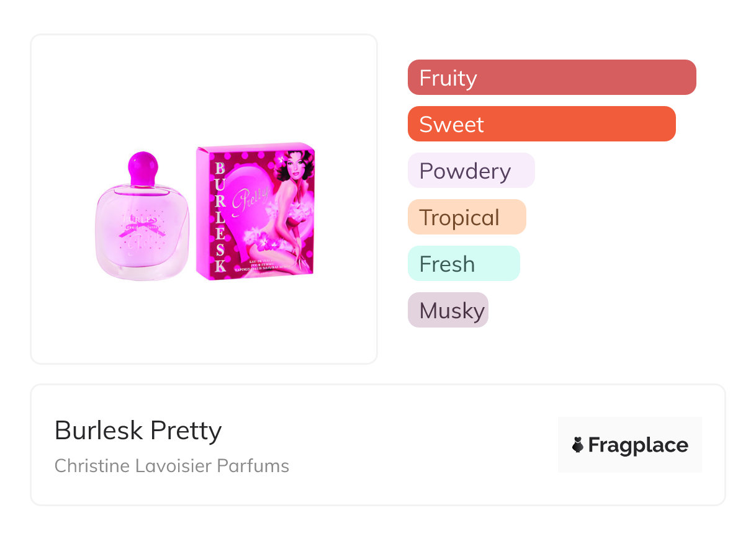Click the mint Fresh accord tag
This screenshot has height=536, width=756.
pyautogui.click(x=463, y=264)
